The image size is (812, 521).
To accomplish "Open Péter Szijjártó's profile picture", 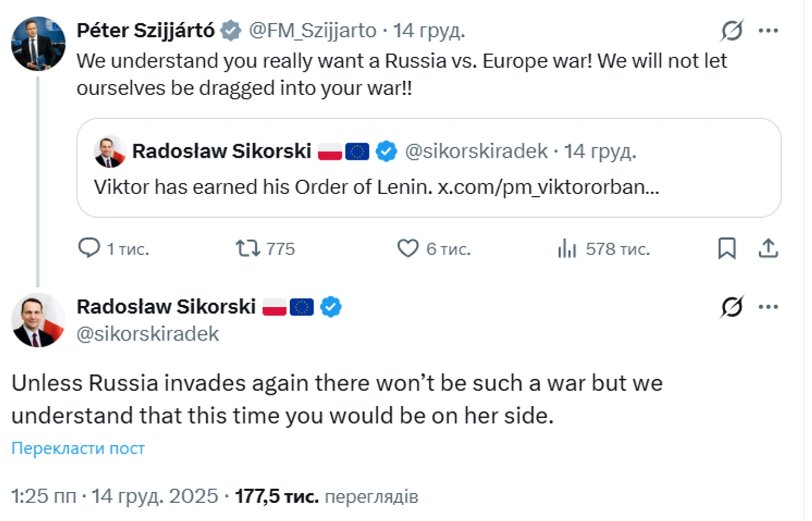I will [x=38, y=44].
